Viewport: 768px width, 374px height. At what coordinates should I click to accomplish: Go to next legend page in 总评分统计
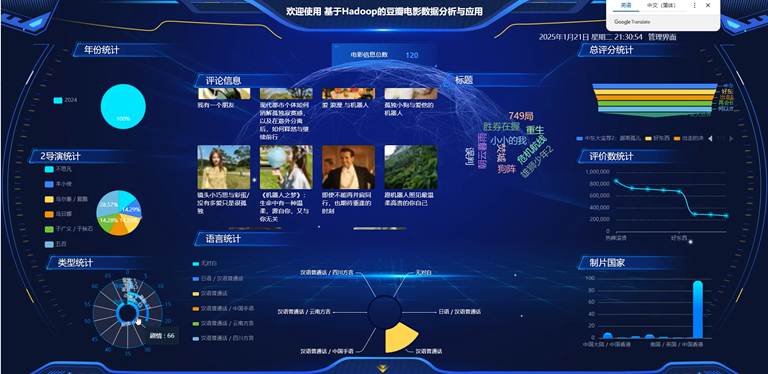[x=731, y=139]
